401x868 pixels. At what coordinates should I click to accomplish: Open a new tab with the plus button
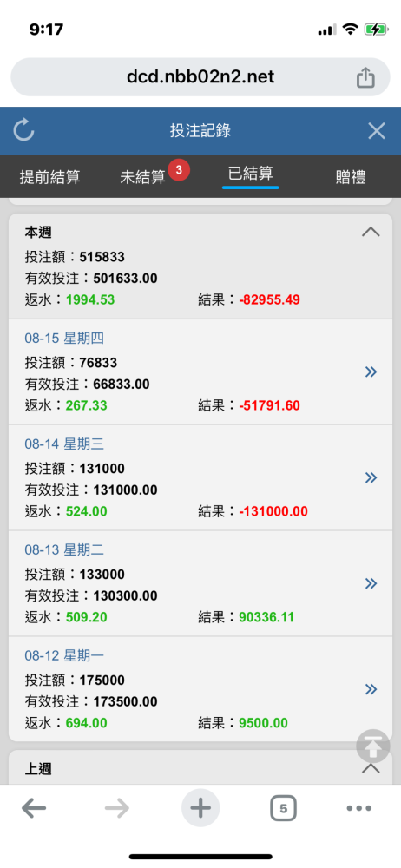(x=200, y=809)
